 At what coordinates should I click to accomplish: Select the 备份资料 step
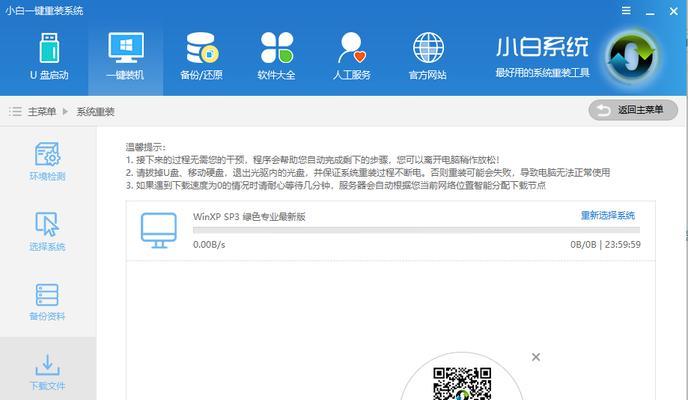coord(47,302)
